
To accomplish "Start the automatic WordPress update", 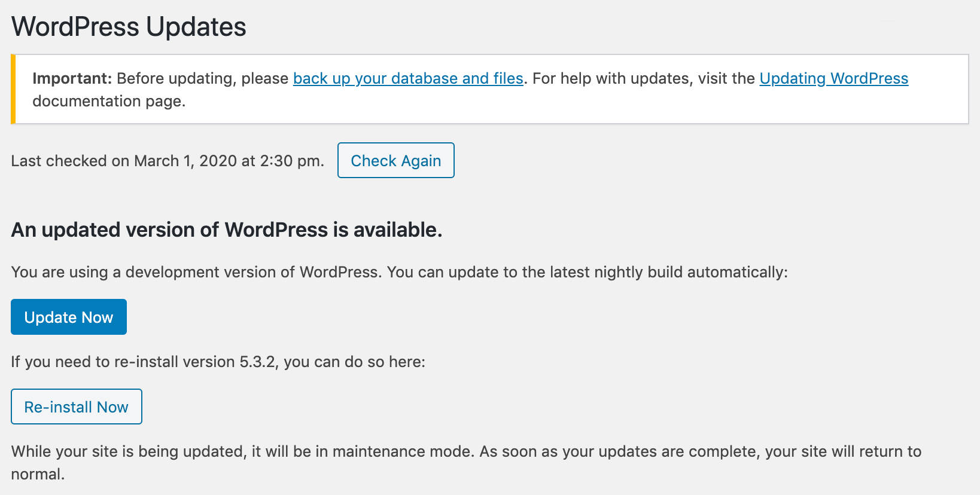I will click(68, 317).
